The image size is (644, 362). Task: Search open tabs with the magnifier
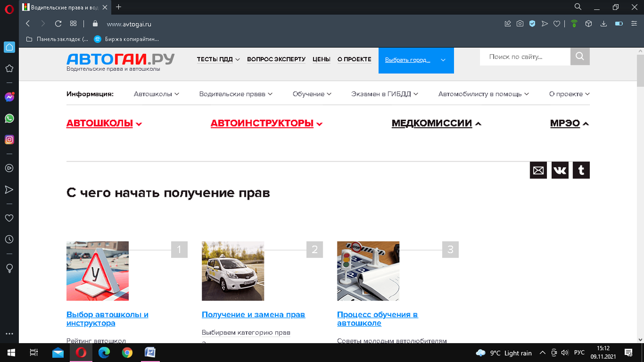coord(578,7)
